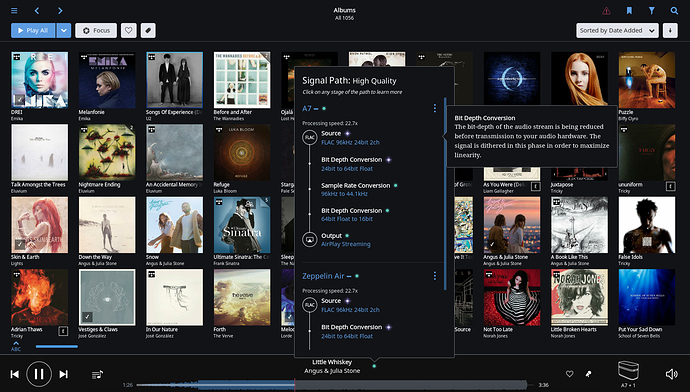
Task: Open the filter funnel icon
Action: coord(652,11)
